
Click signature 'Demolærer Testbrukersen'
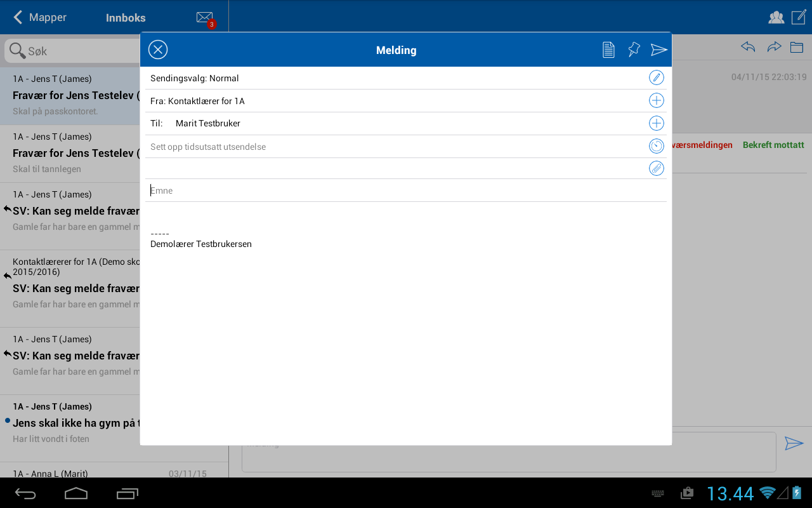(x=201, y=244)
